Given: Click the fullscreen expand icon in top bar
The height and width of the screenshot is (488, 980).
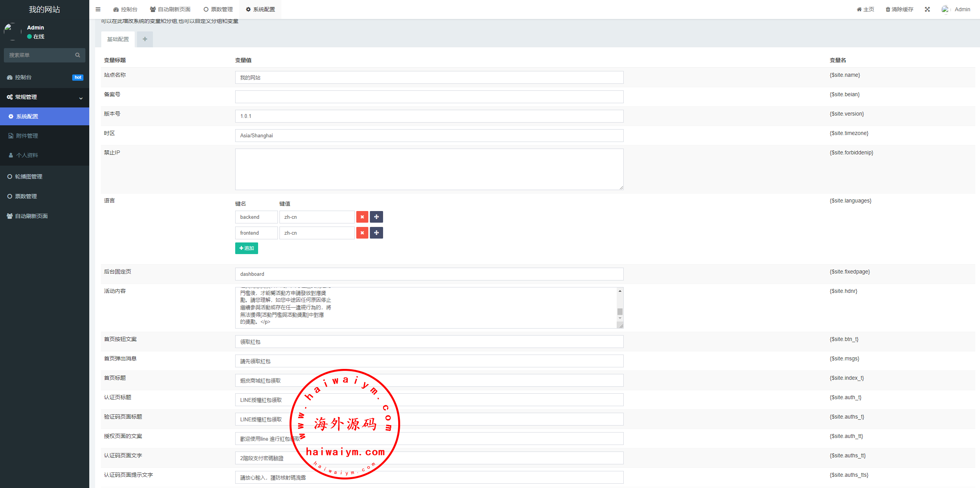Looking at the screenshot, I should pos(927,9).
